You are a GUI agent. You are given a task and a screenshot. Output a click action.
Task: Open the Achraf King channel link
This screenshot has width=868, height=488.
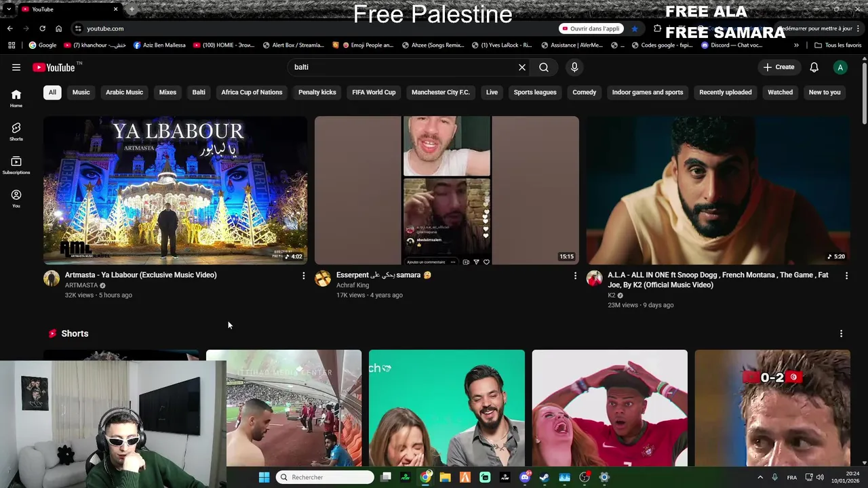coord(353,285)
